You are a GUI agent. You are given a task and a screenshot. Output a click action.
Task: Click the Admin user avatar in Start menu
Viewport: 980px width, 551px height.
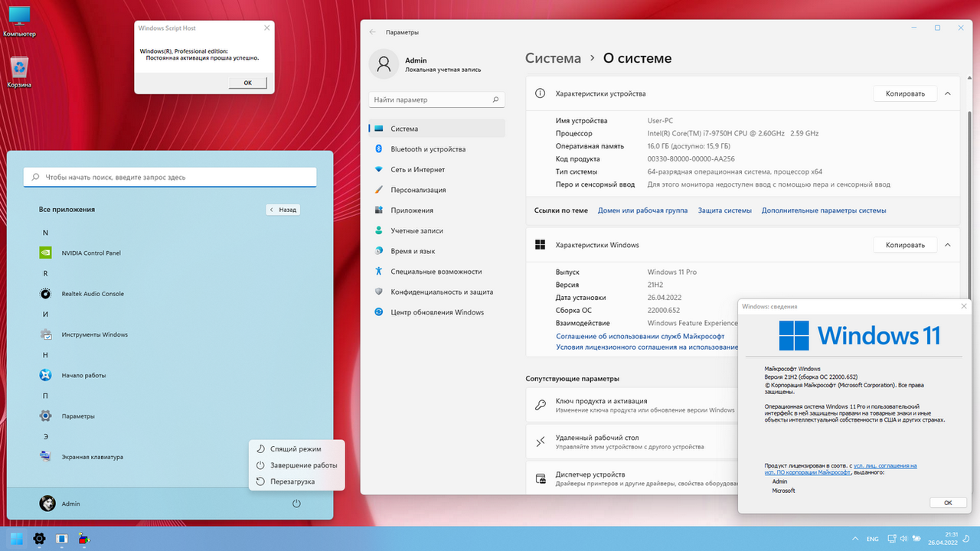point(47,503)
